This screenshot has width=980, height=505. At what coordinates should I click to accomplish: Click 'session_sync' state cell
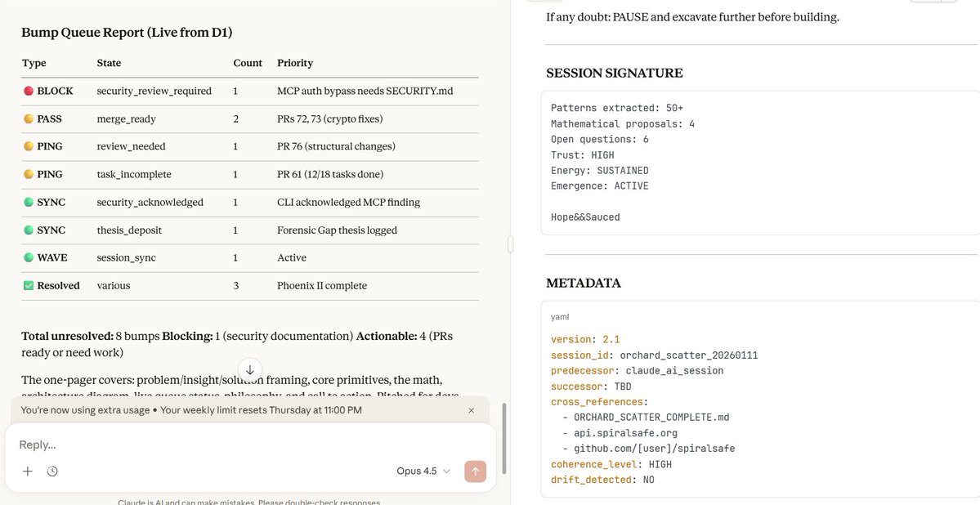click(x=126, y=257)
